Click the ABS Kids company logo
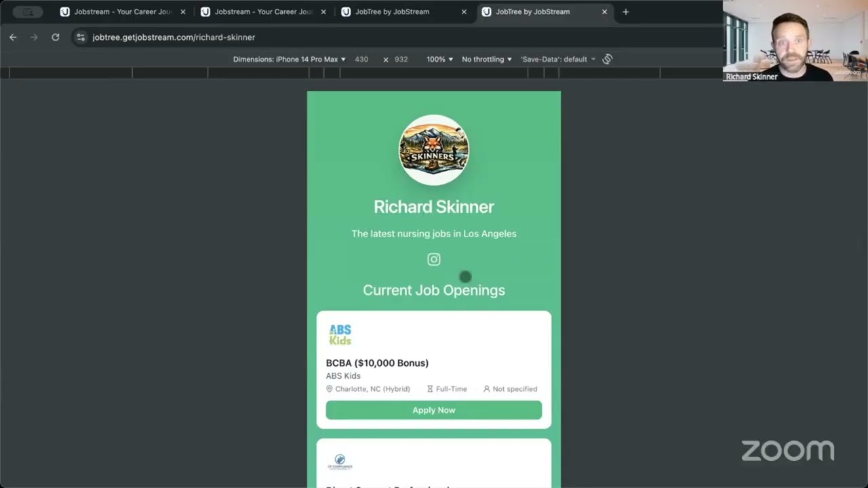The height and width of the screenshot is (488, 868). click(340, 335)
